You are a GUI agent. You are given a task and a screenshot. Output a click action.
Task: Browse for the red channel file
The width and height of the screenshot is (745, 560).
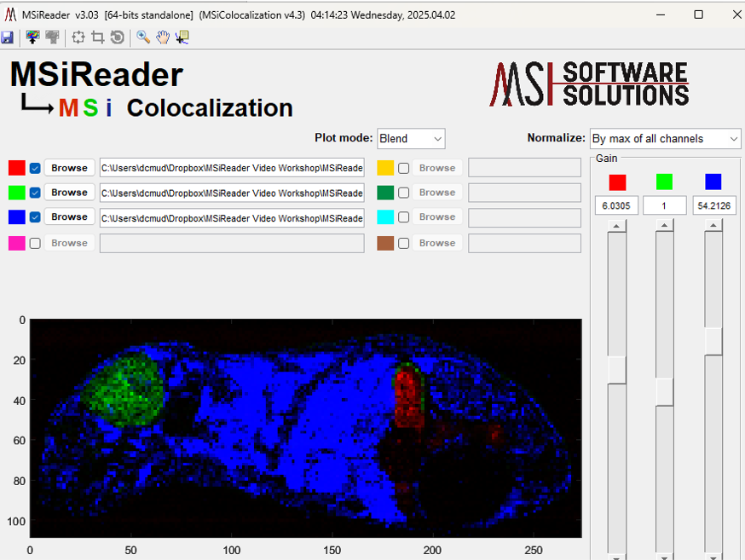click(x=69, y=168)
